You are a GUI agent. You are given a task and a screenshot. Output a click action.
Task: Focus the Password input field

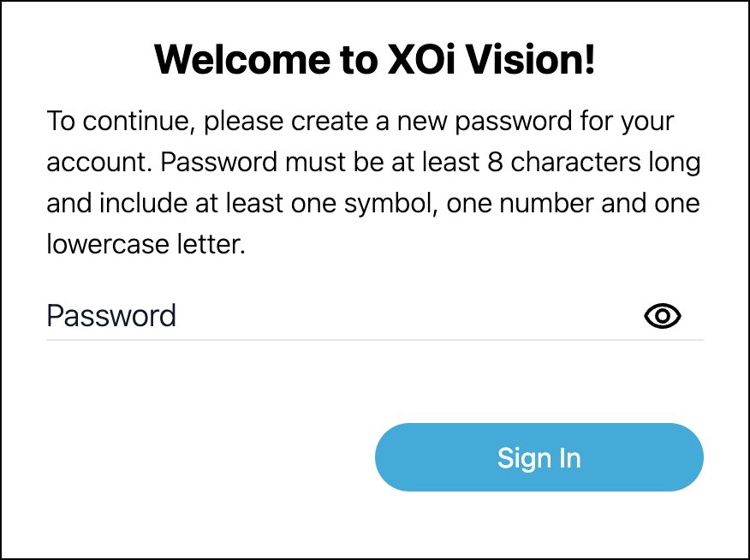click(342, 317)
